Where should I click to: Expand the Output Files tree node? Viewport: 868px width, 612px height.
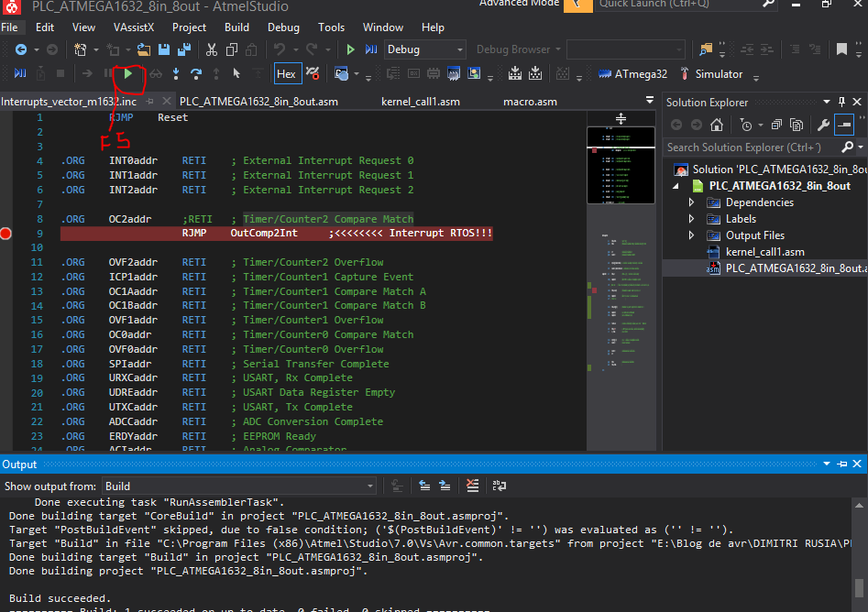point(691,235)
